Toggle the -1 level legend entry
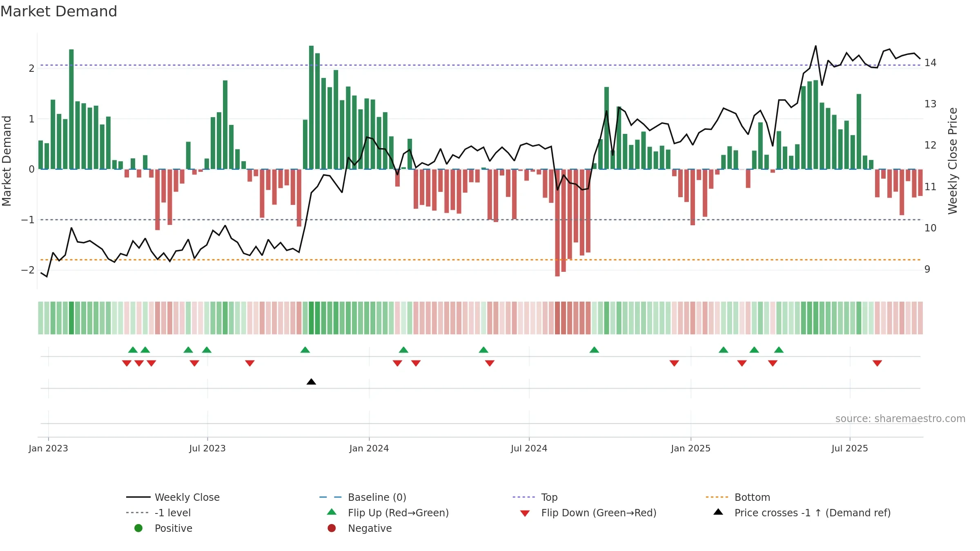This screenshot has height=551, width=980. (x=158, y=513)
